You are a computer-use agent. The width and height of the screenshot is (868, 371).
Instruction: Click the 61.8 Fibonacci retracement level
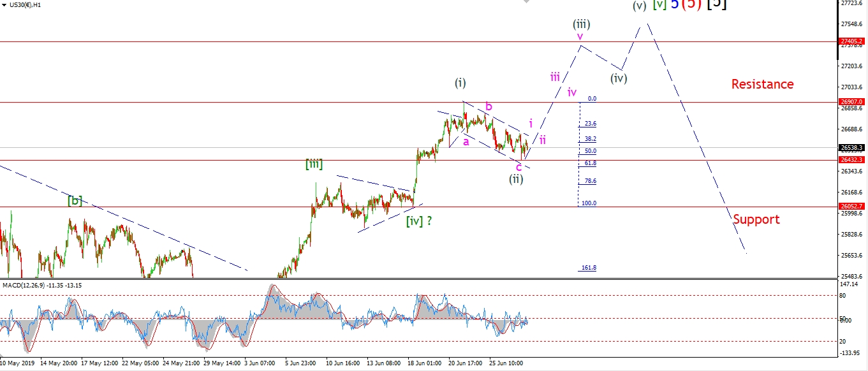coord(590,163)
